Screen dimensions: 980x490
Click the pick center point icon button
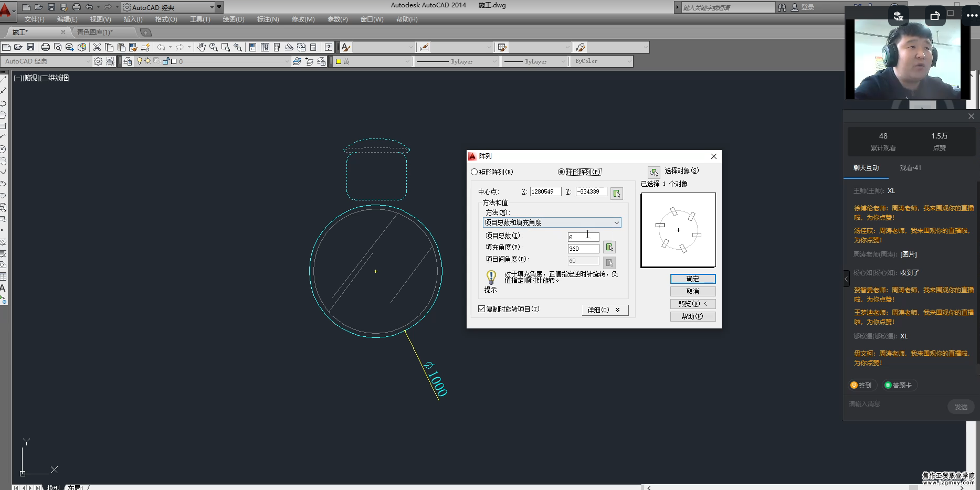coord(617,194)
